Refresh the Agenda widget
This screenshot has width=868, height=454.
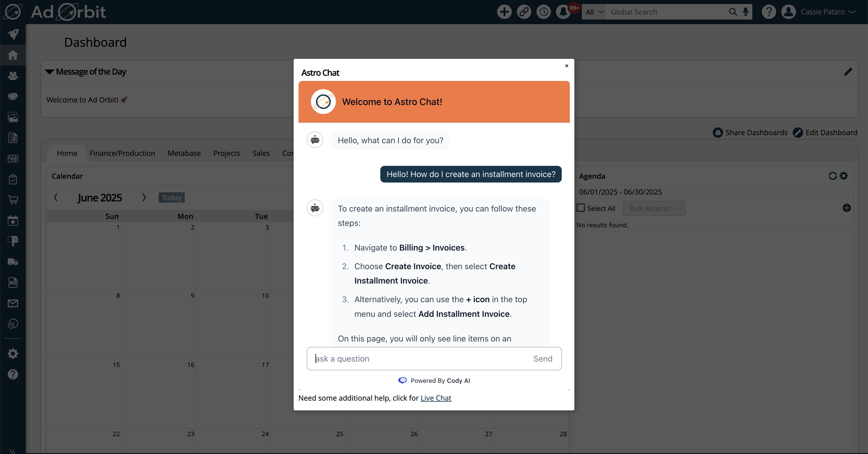click(x=833, y=176)
